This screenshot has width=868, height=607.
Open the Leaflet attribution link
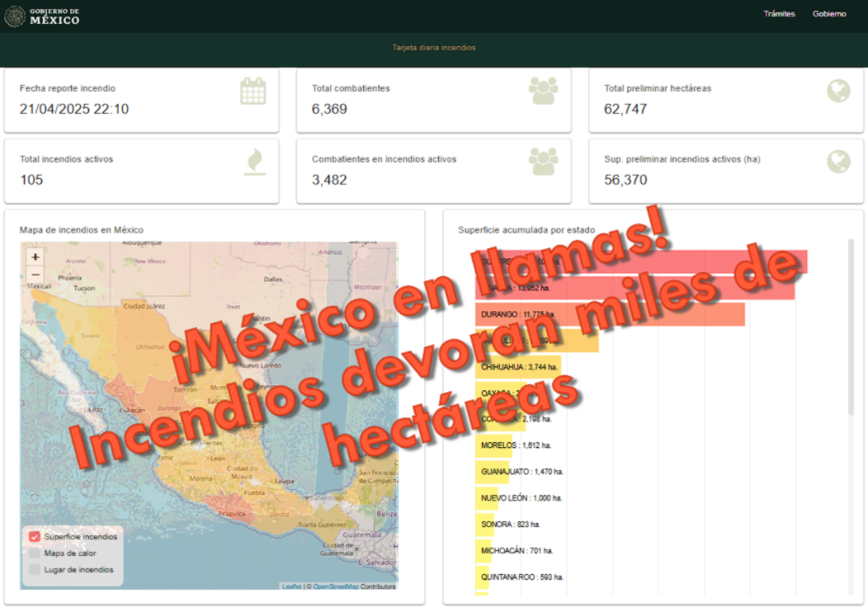292,586
